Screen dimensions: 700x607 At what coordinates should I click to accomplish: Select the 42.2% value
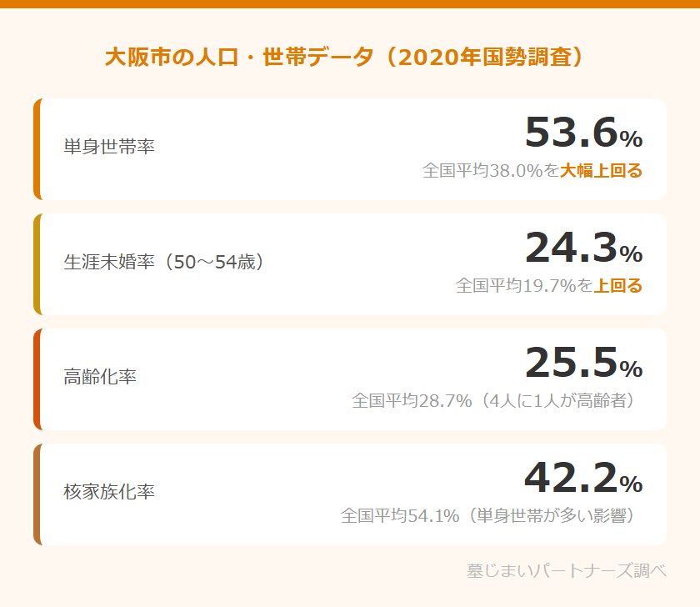click(582, 479)
